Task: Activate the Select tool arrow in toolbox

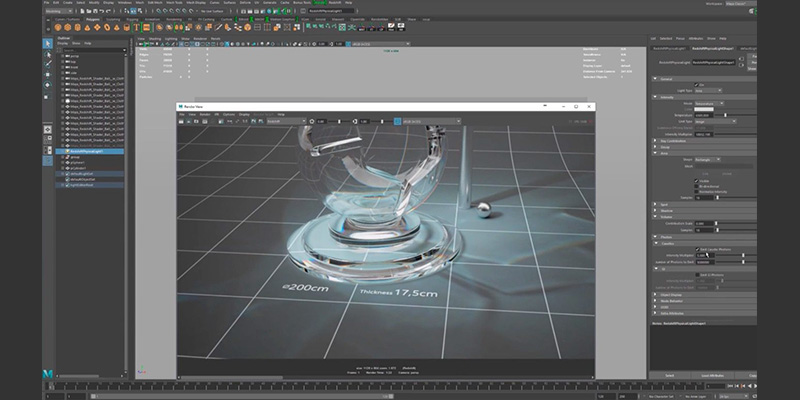Action: (x=47, y=43)
